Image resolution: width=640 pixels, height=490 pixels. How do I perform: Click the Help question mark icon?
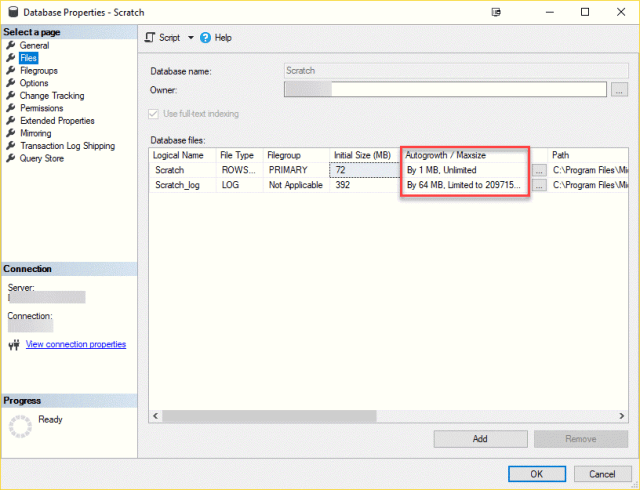205,38
